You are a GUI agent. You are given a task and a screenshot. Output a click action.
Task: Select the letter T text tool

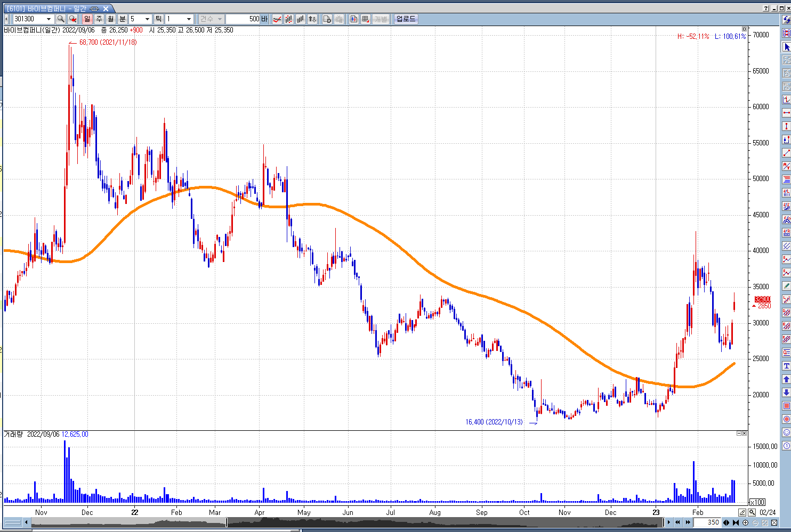(786, 366)
